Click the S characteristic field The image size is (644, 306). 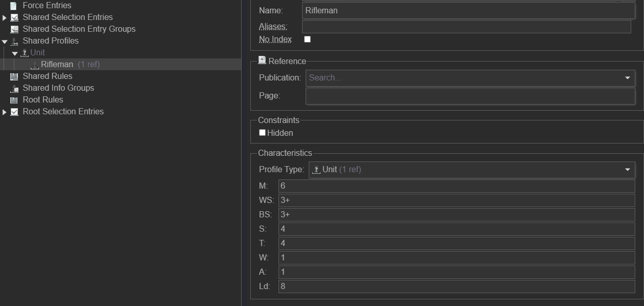pos(457,229)
